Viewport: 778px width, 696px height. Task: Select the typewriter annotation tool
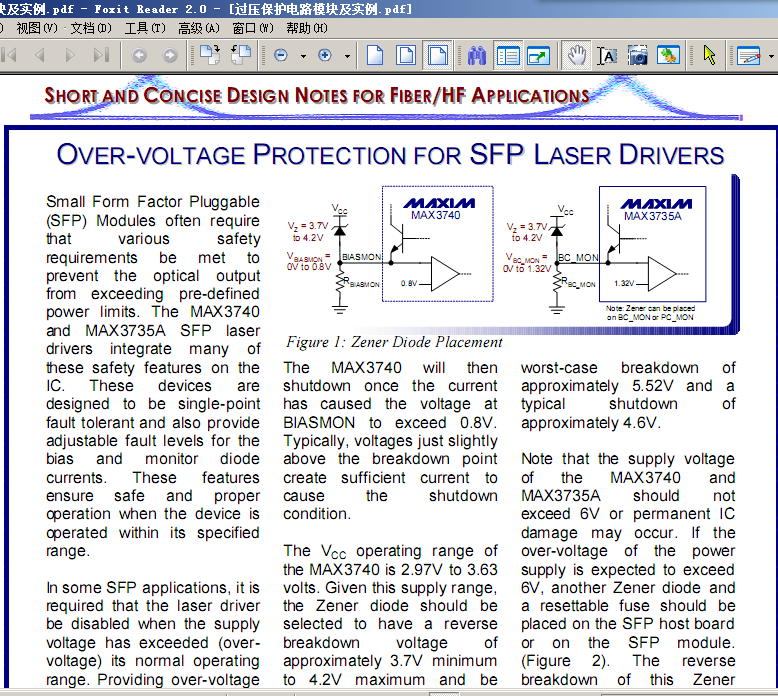749,56
